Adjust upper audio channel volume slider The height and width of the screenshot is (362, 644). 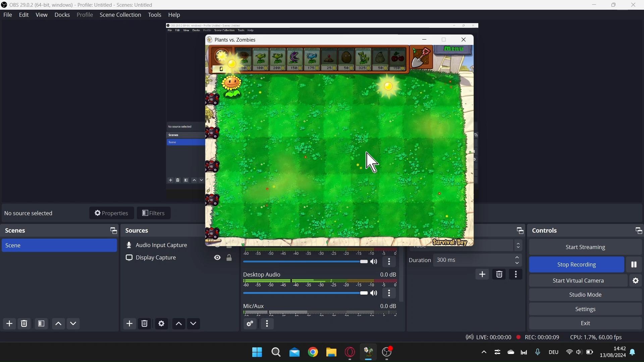[306, 262]
